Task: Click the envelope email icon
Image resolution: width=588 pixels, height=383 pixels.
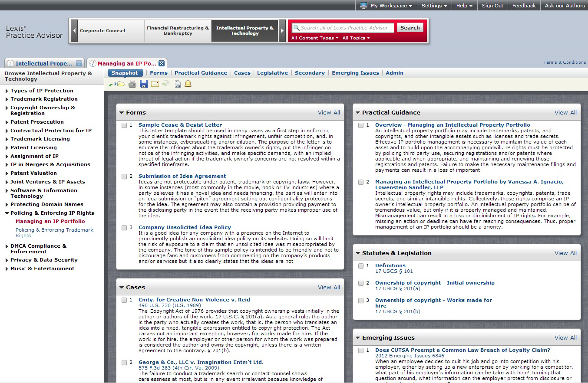Action: 155,84
